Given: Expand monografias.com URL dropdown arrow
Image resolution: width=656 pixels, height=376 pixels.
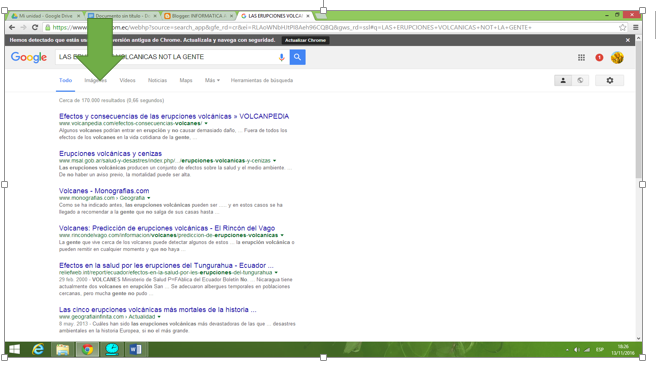Looking at the screenshot, I should click(x=149, y=198).
